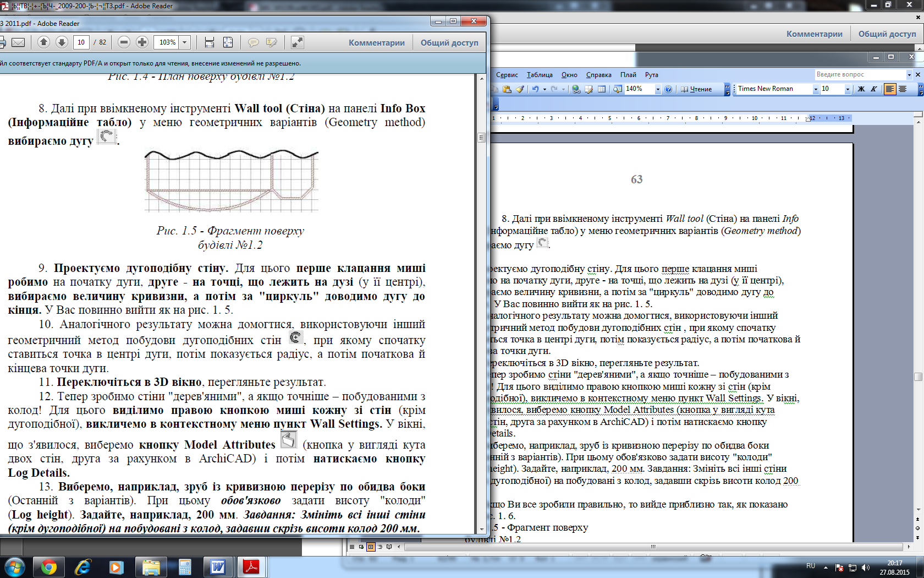Insert hyperlink using globe icon in Word
924x578 pixels.
click(576, 89)
